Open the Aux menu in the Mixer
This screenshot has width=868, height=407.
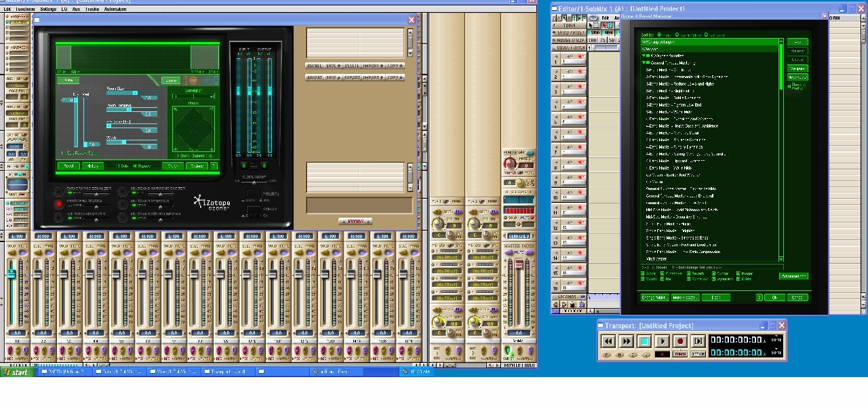tap(76, 9)
